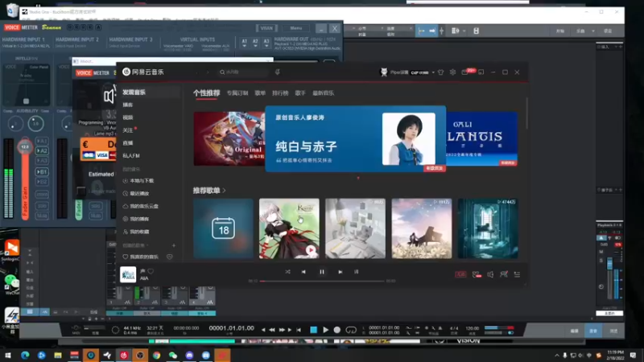Click the Voicemeeter VBAN button
Image resolution: width=644 pixels, height=362 pixels.
266,28
